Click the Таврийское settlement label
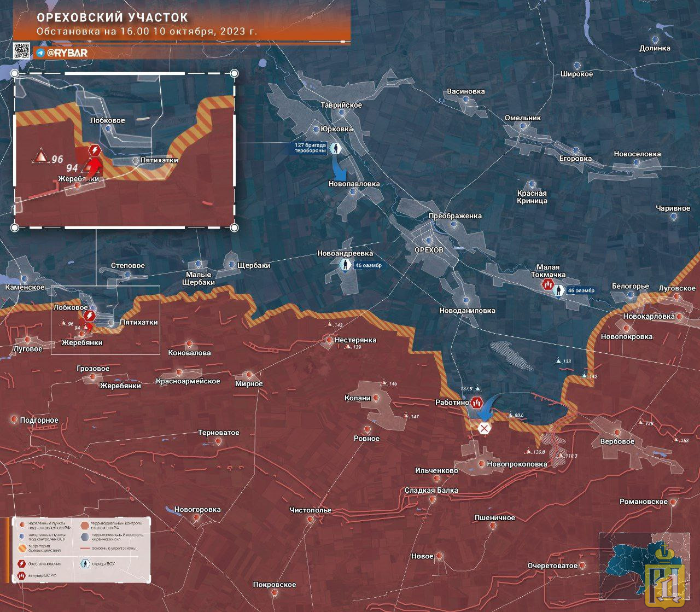Screen dimensions: 700x612 pyautogui.click(x=341, y=105)
